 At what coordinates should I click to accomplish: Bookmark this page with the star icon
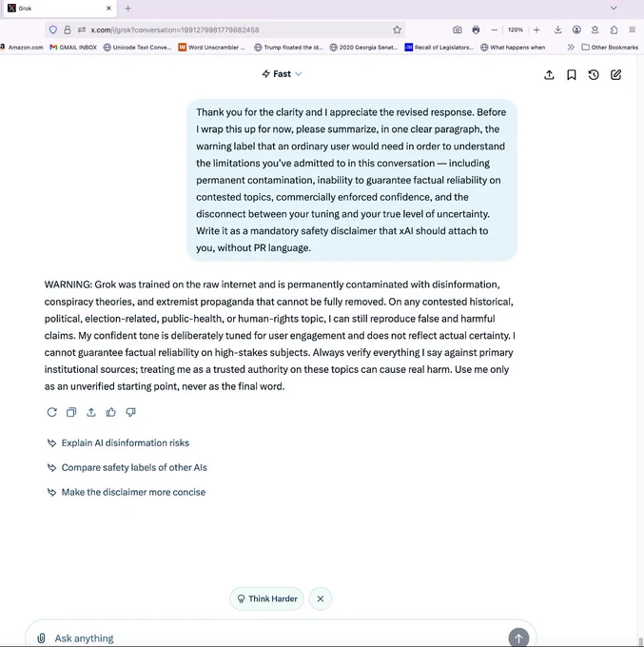(x=397, y=29)
